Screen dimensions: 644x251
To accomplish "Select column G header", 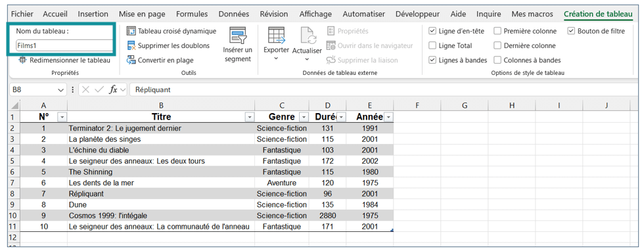I will click(465, 106).
